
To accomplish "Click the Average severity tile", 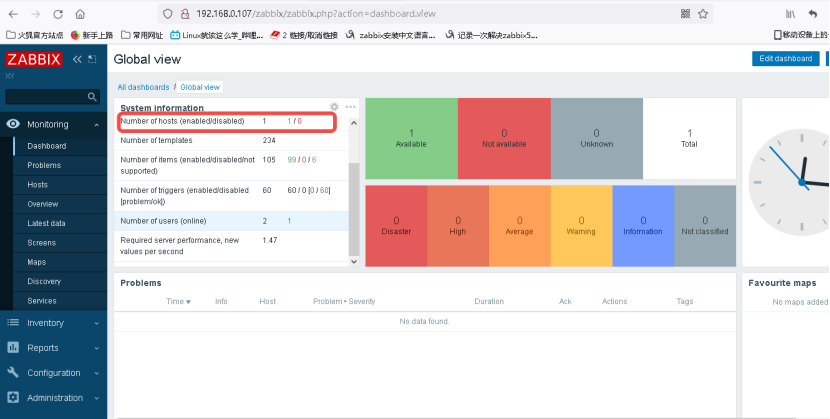I will tap(519, 226).
